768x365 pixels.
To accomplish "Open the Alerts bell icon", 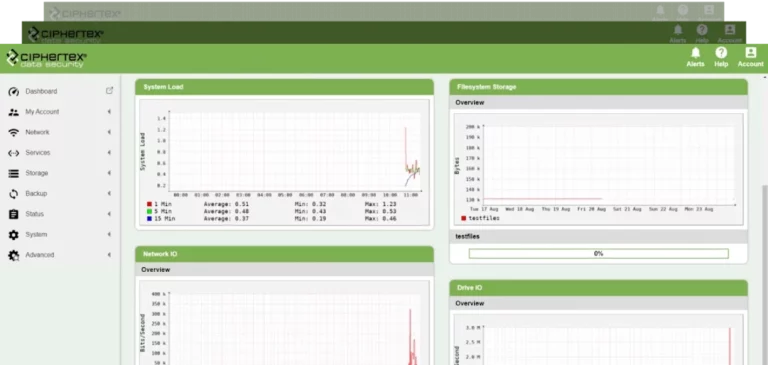I will (x=695, y=52).
